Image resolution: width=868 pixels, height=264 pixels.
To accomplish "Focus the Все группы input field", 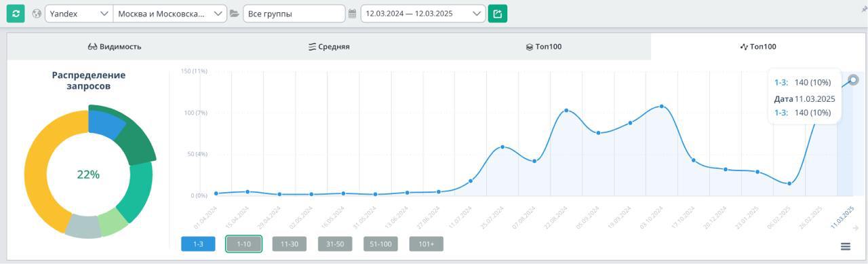I will coord(294,14).
